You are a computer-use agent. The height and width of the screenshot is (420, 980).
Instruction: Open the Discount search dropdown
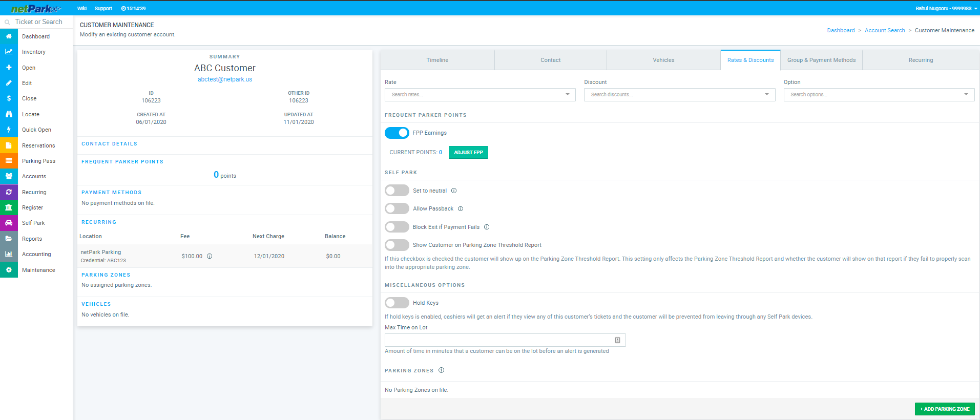tap(679, 95)
